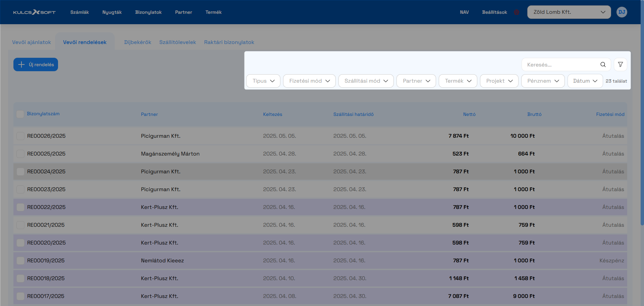Image resolution: width=644 pixels, height=306 pixels.
Task: Switch to the Díjbekérők tab
Action: 138,42
